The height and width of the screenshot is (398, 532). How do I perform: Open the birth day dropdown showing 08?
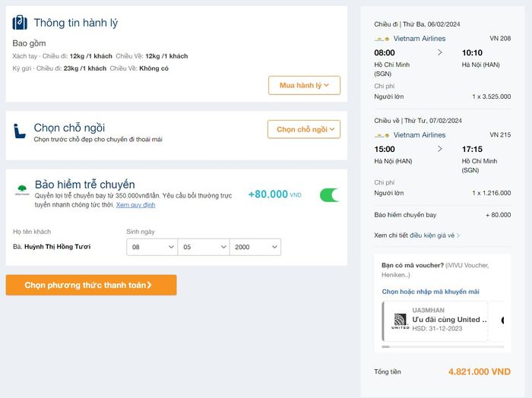click(x=152, y=247)
